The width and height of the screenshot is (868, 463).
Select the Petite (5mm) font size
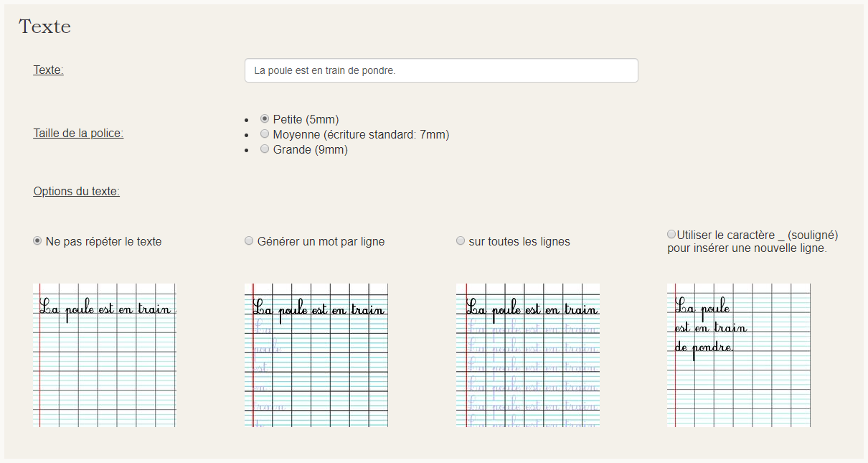click(265, 118)
